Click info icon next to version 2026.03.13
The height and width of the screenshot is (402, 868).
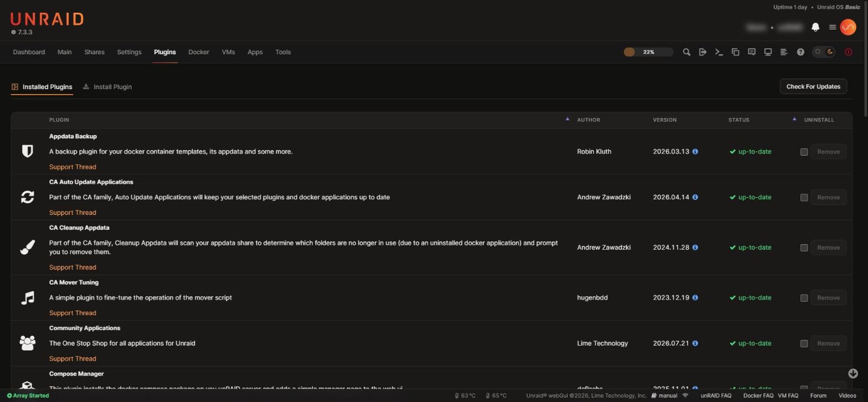click(695, 152)
